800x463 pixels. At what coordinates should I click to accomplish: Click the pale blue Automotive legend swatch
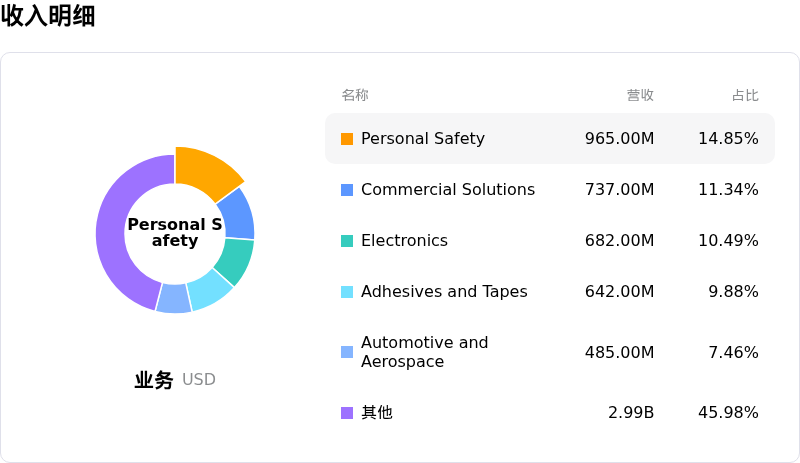(347, 352)
